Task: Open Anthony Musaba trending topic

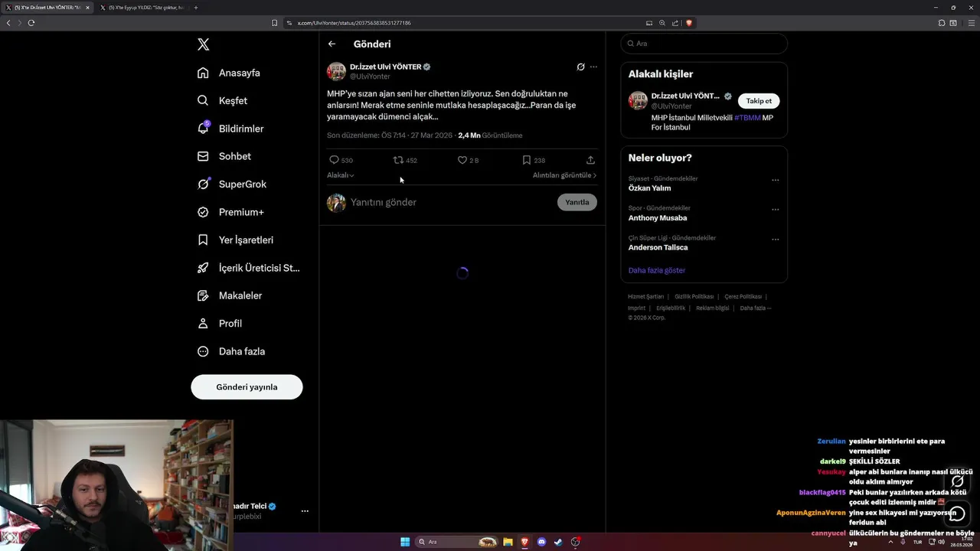Action: tap(658, 218)
